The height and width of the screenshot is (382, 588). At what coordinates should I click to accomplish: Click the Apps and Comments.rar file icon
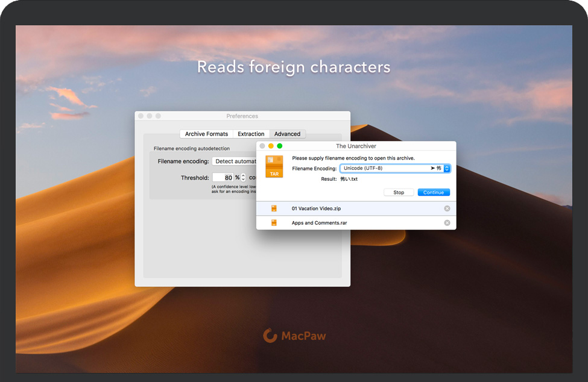click(x=274, y=223)
